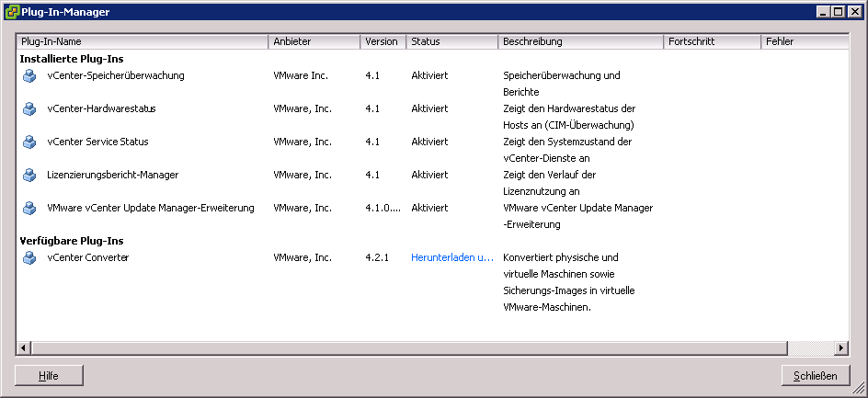Click the Fehler column header
The height and width of the screenshot is (398, 868).
(x=803, y=42)
